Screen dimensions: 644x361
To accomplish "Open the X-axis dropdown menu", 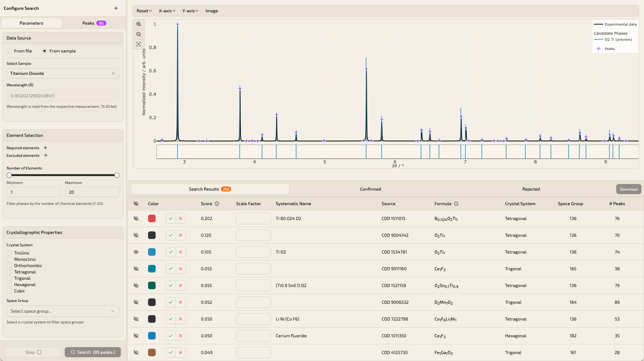I will (x=167, y=10).
